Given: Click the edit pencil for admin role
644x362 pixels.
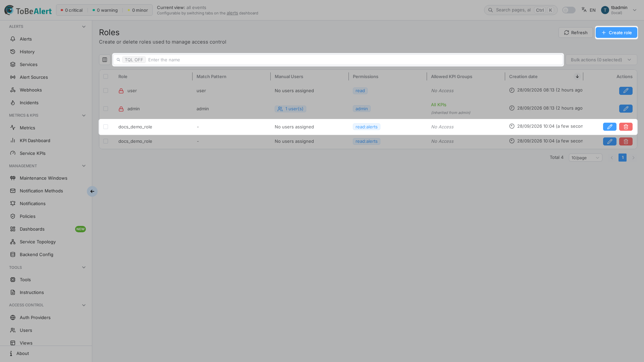Looking at the screenshot, I should [x=626, y=109].
